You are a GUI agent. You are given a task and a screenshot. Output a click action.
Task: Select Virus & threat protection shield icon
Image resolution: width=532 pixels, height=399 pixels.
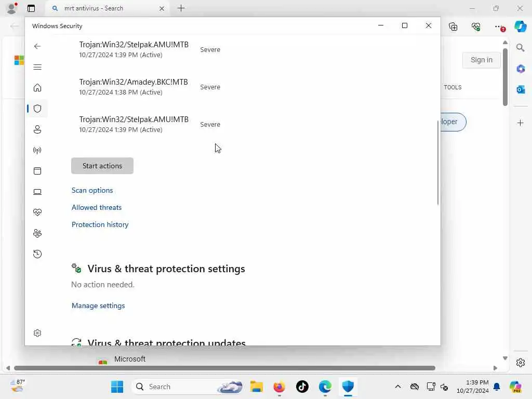(x=37, y=109)
